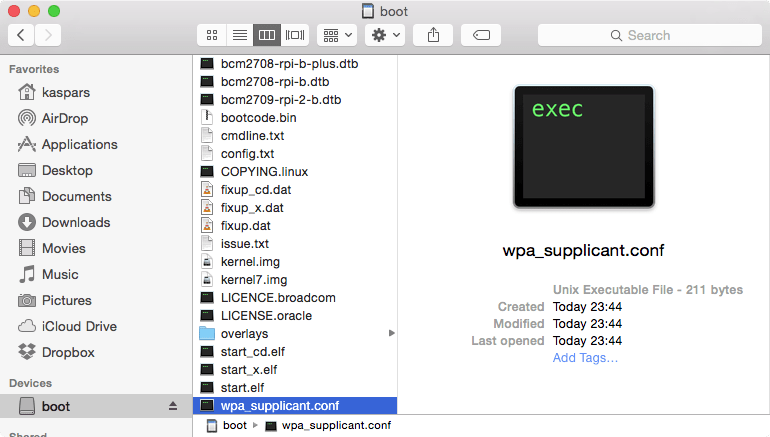Image resolution: width=770 pixels, height=437 pixels.
Task: Select start_x.elf file
Action: (295, 370)
